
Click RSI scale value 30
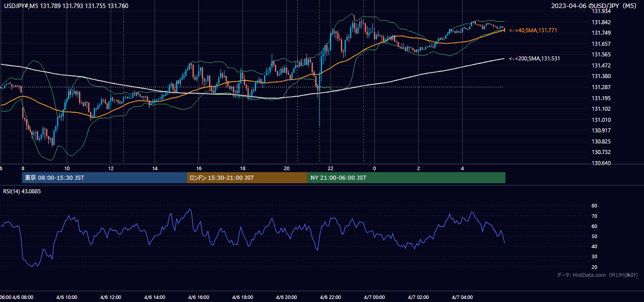[594, 257]
